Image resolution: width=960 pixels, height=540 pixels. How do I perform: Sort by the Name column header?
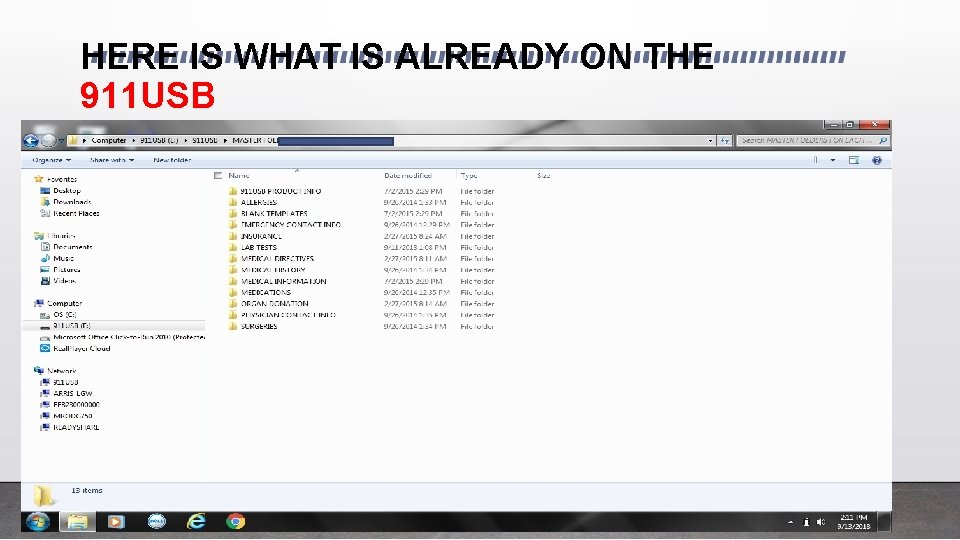tap(239, 176)
